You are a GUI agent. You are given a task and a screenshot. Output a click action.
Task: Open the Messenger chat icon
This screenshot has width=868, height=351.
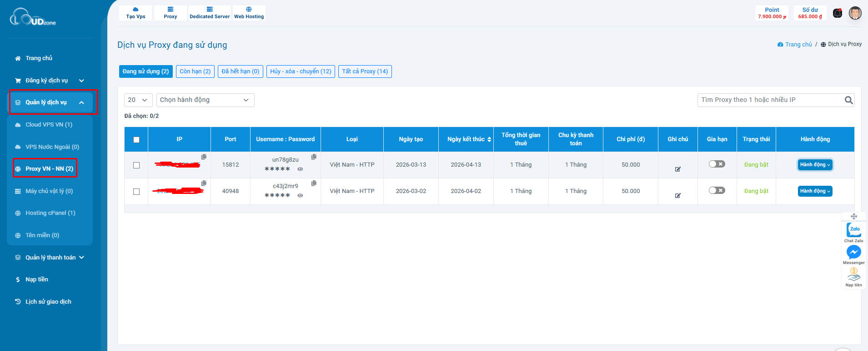[853, 252]
